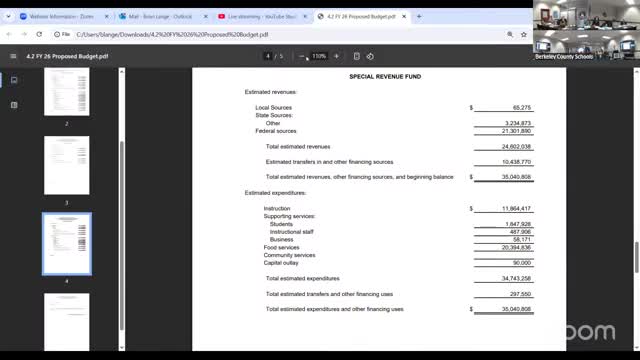The image size is (640, 360).
Task: Click the Students amount 1,847,928
Action: [x=518, y=224]
